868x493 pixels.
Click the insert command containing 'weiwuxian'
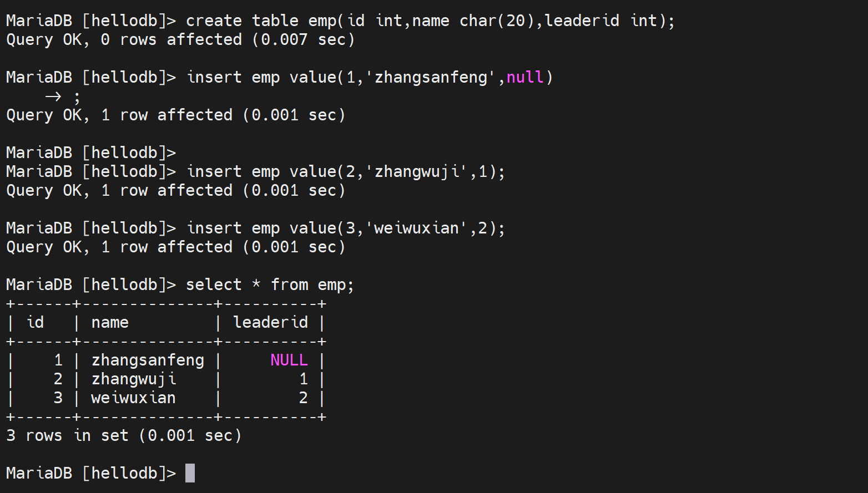coord(345,228)
